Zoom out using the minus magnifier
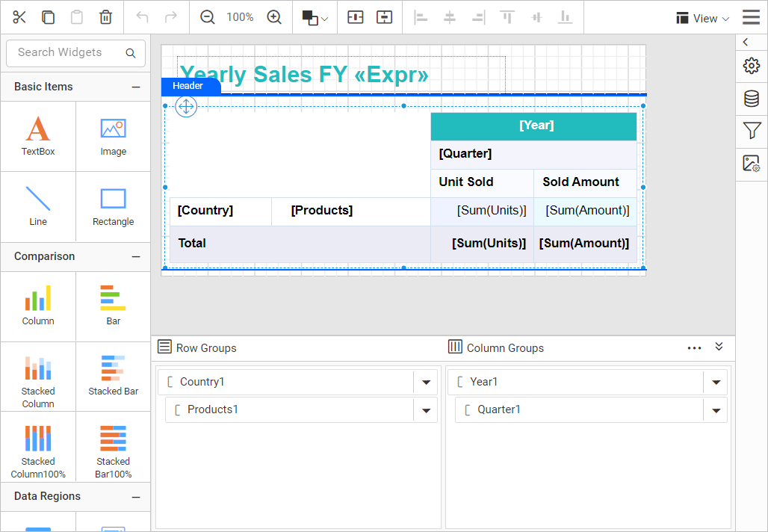768x532 pixels. (x=208, y=17)
